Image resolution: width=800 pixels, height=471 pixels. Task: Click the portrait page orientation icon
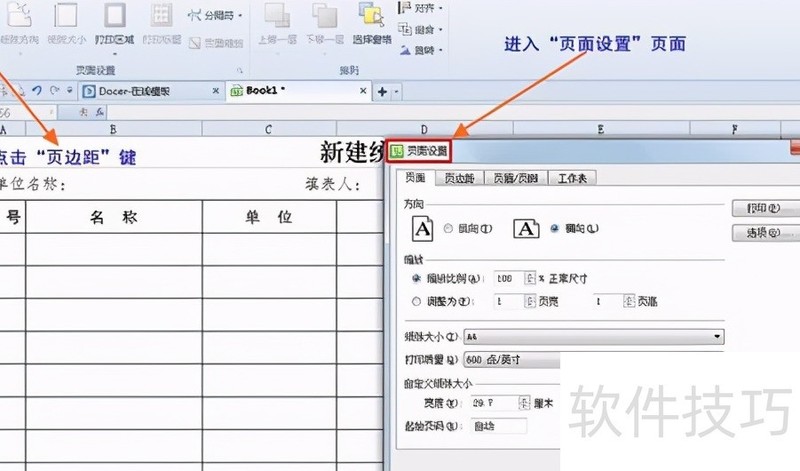point(422,229)
